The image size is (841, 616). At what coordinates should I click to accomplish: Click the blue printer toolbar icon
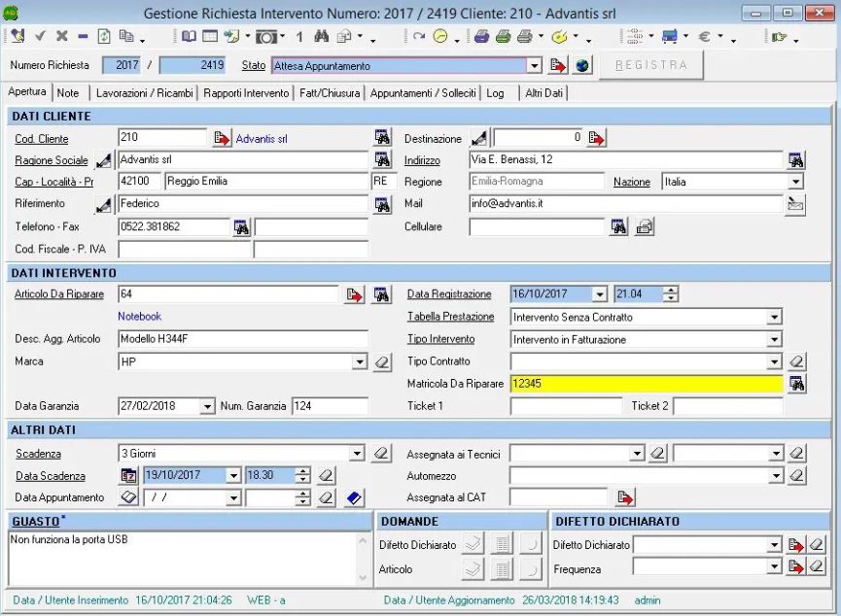(x=481, y=37)
